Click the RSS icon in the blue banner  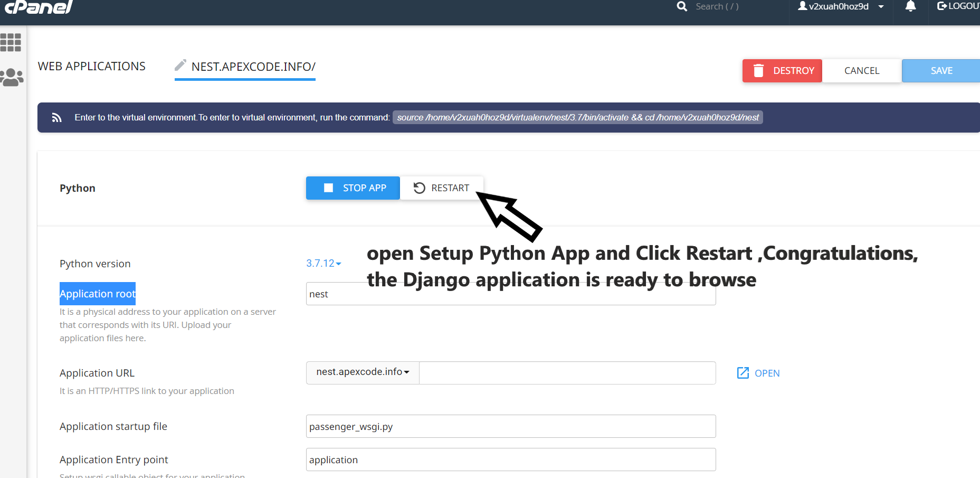pos(56,117)
